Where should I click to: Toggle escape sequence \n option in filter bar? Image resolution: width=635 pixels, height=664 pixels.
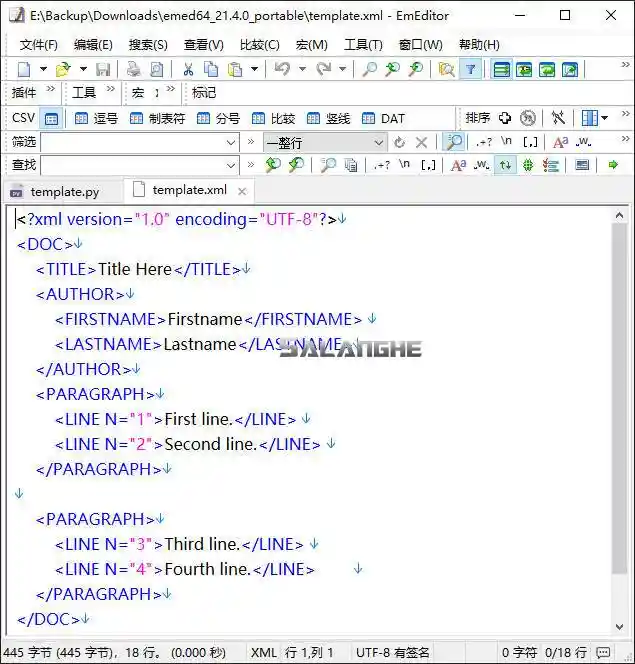click(x=506, y=141)
